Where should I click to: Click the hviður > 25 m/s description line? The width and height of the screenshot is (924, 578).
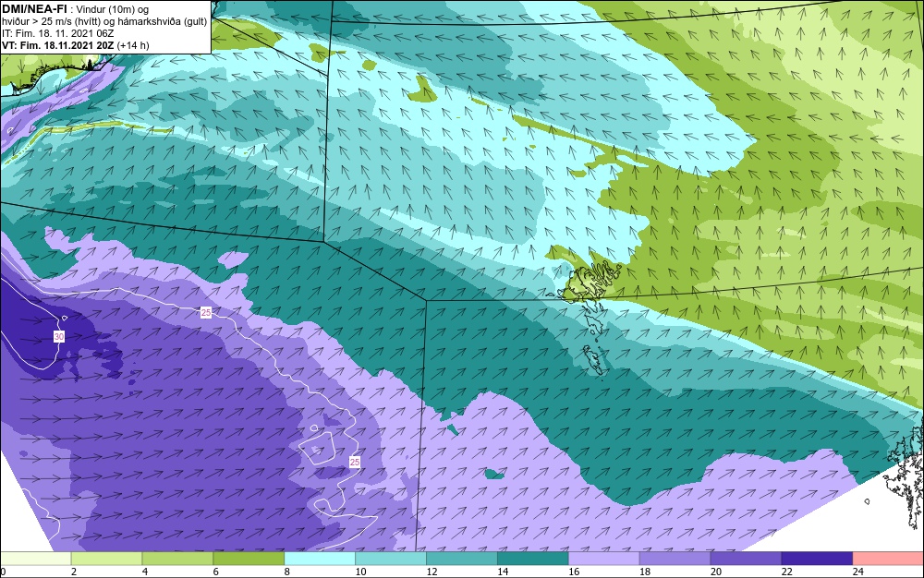tap(104, 21)
